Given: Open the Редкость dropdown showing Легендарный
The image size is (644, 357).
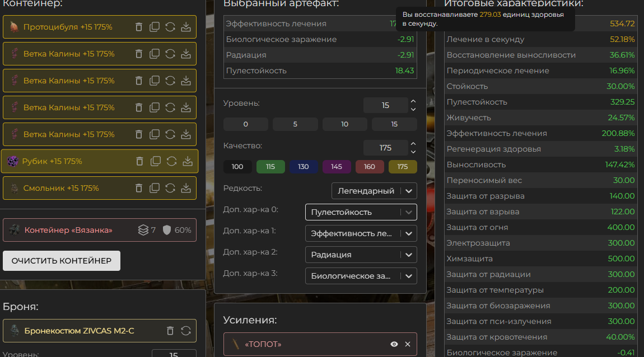Looking at the screenshot, I should [374, 191].
